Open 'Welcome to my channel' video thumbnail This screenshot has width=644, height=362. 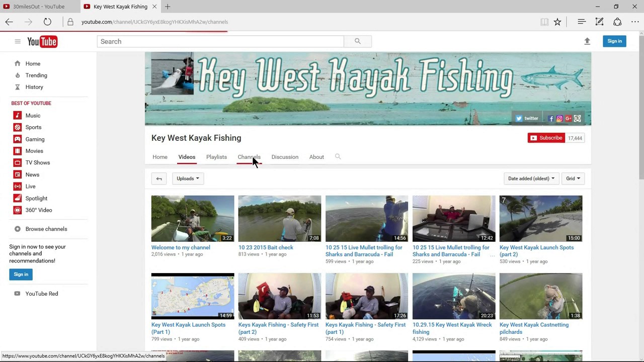(x=193, y=219)
